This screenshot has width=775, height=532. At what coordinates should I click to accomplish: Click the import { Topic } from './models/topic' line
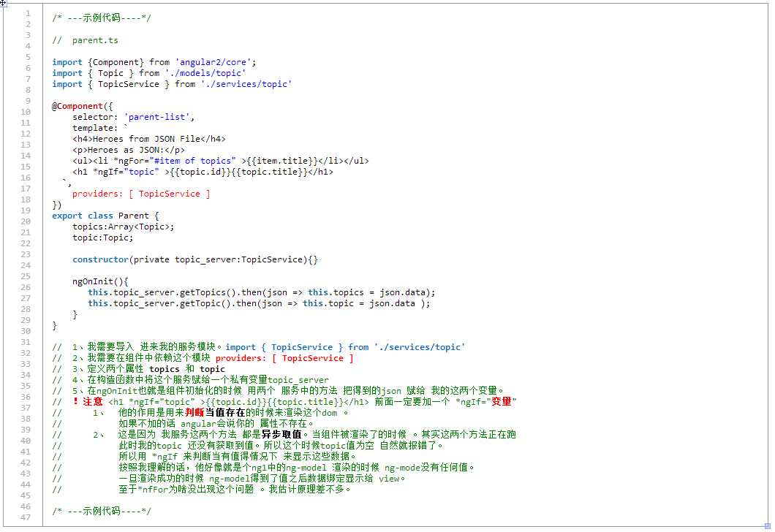[148, 73]
